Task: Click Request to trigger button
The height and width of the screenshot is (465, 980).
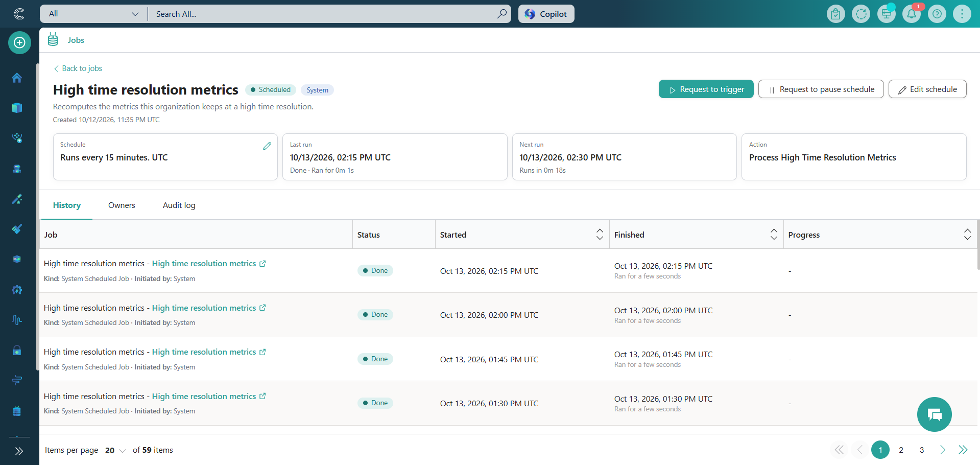Action: (x=706, y=89)
